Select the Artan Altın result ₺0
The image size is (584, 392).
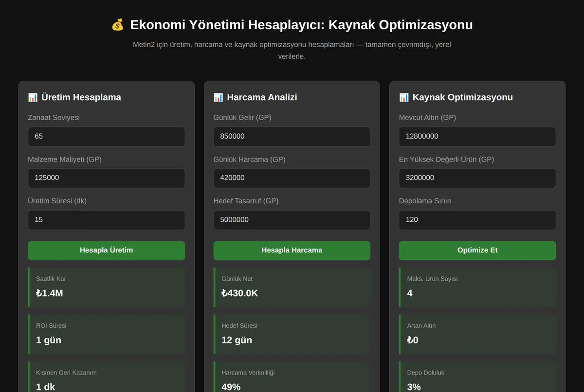pyautogui.click(x=413, y=340)
